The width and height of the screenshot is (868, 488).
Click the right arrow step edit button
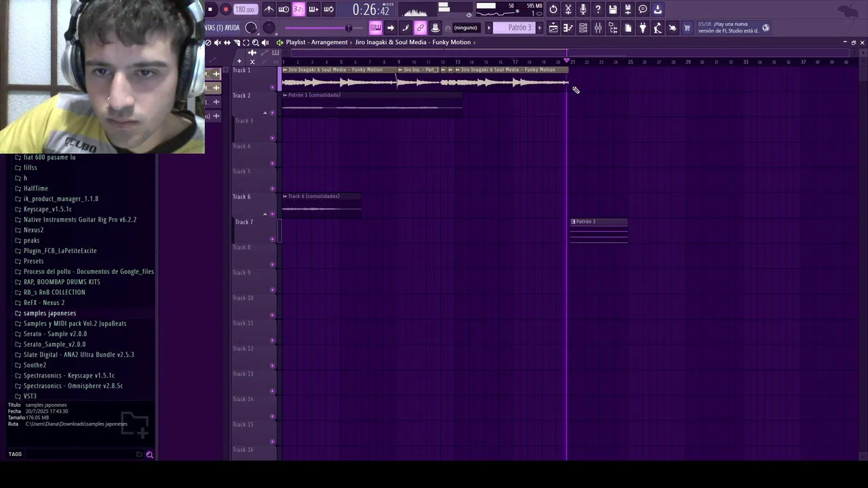pos(391,28)
